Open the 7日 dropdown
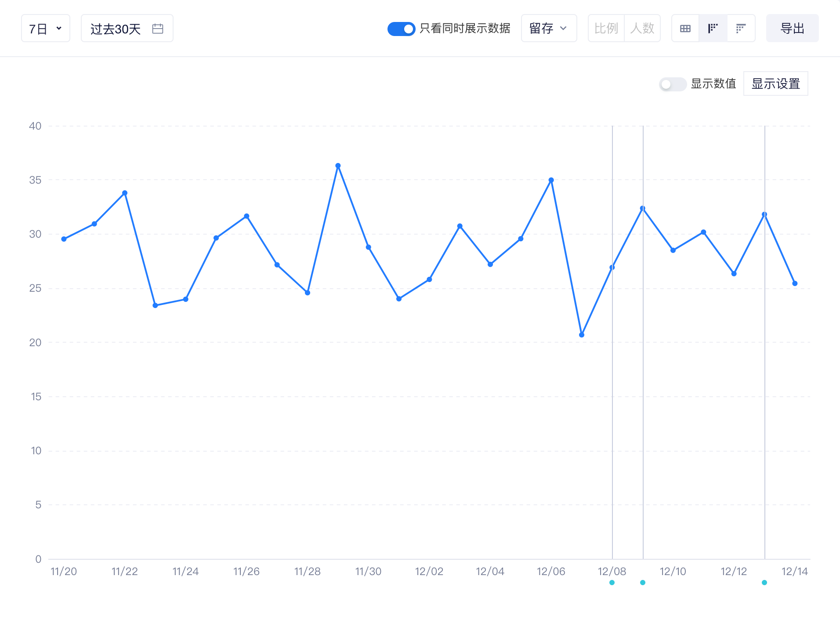The image size is (840, 630). pyautogui.click(x=45, y=28)
